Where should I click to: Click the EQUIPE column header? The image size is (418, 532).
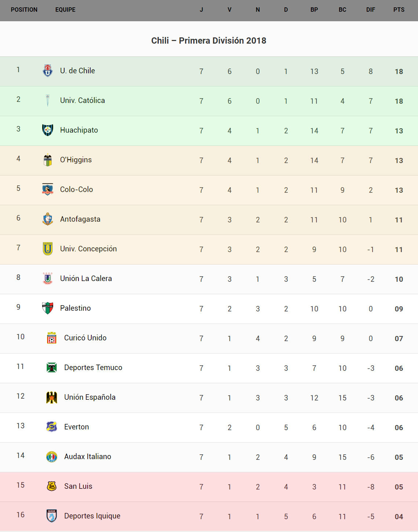pyautogui.click(x=65, y=10)
